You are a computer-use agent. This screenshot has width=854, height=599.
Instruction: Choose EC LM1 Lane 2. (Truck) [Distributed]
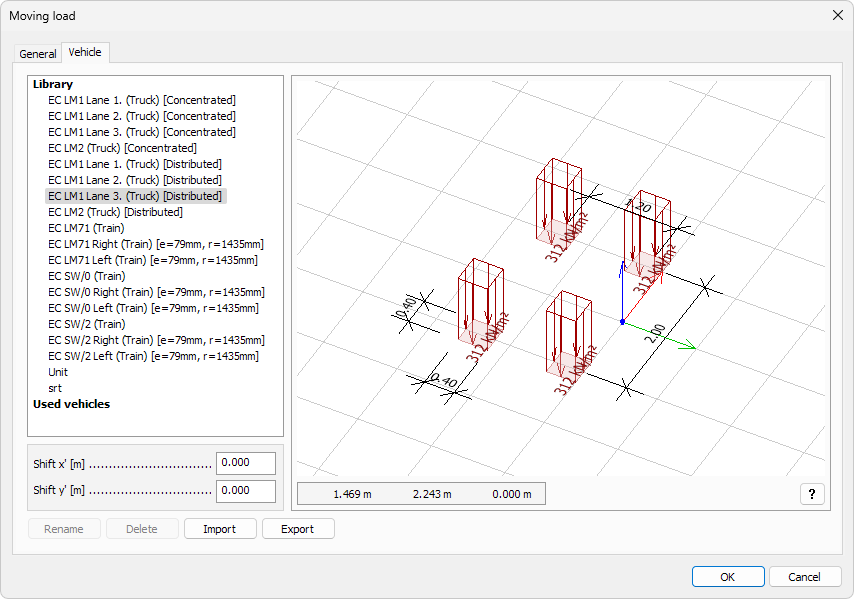point(134,180)
